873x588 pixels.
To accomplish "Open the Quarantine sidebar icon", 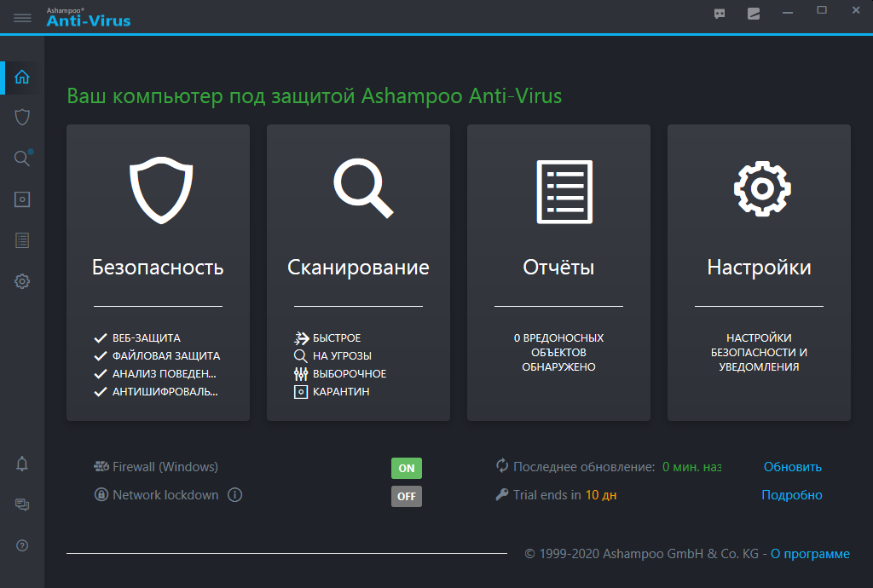I will pyautogui.click(x=22, y=199).
